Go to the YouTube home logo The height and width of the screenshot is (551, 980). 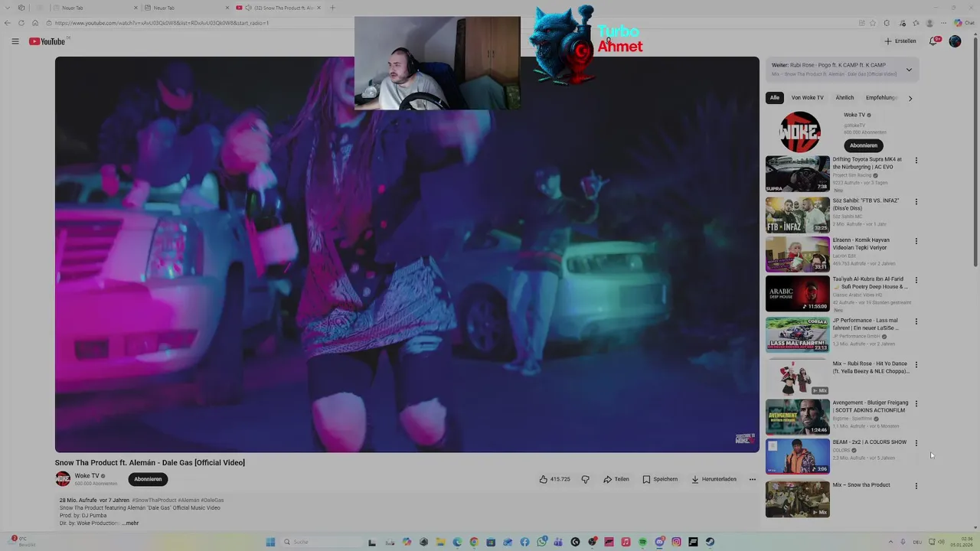[47, 41]
